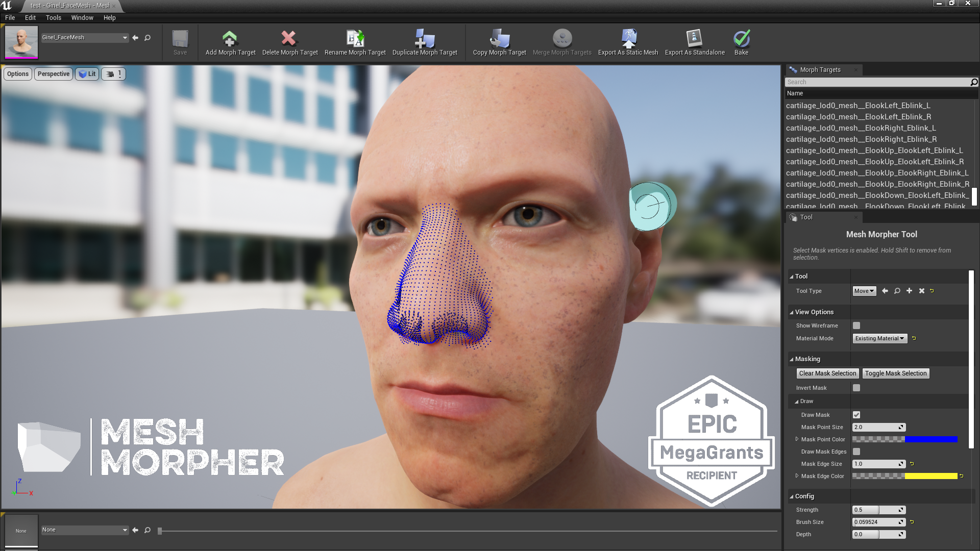Click the Duplicate Morph Target icon
Image resolution: width=980 pixels, height=551 pixels.
(424, 39)
